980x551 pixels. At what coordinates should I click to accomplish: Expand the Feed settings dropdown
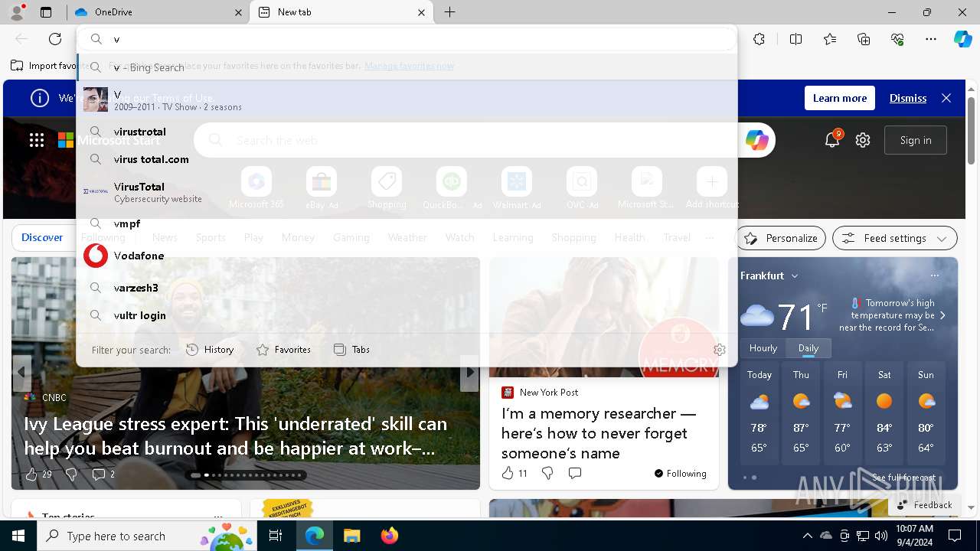pyautogui.click(x=942, y=238)
